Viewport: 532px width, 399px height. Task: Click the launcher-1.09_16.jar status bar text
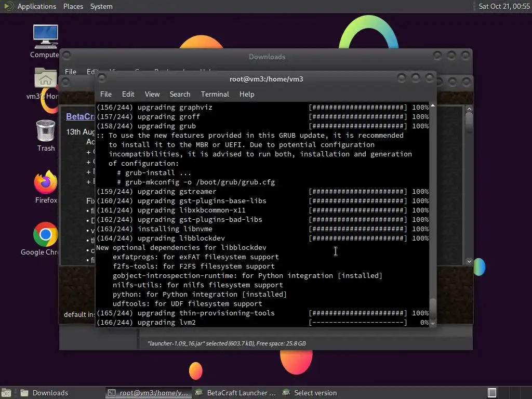click(227, 343)
